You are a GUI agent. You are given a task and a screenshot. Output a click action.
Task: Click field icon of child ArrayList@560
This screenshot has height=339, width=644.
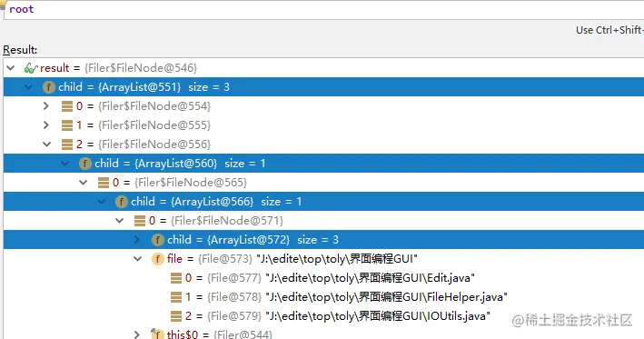pyautogui.click(x=85, y=164)
